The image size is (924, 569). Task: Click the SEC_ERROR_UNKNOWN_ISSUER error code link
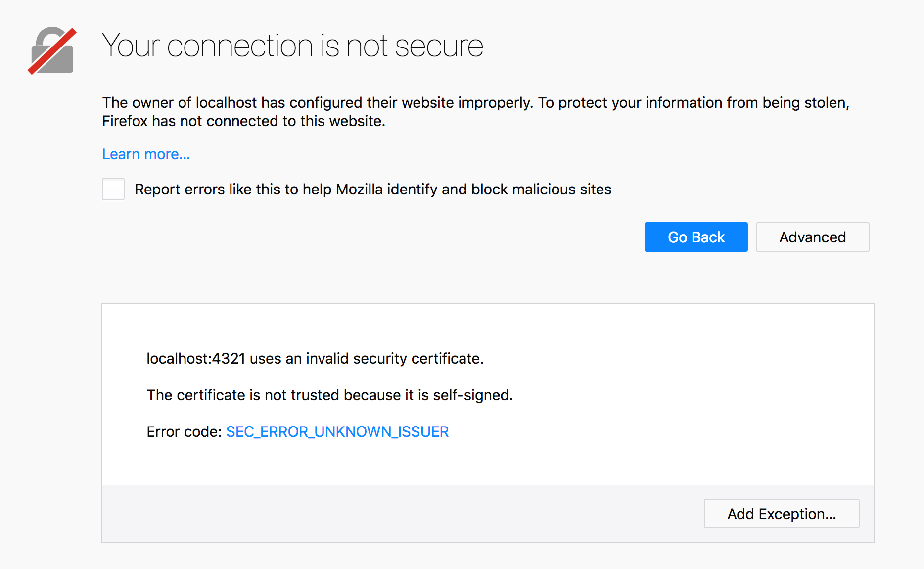point(337,431)
